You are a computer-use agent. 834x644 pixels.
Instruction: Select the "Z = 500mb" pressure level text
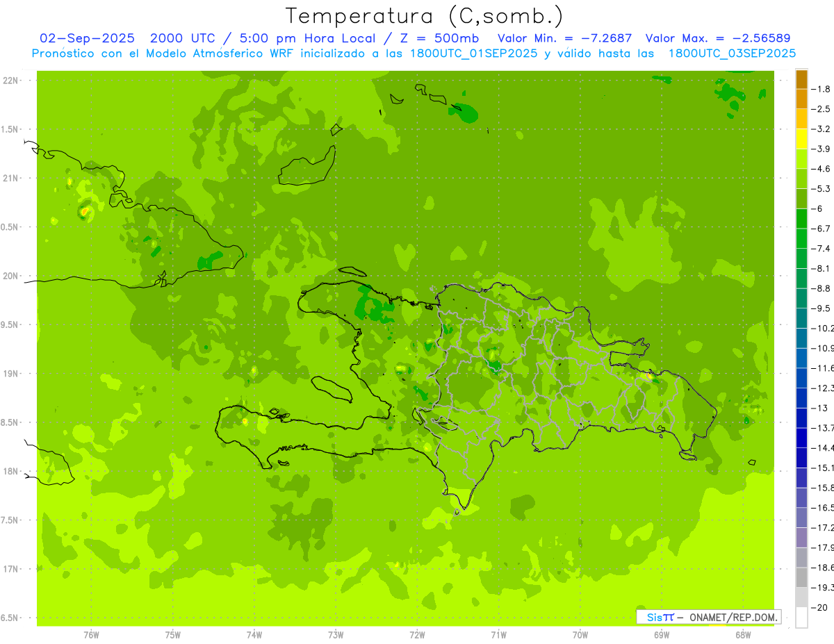435,38
